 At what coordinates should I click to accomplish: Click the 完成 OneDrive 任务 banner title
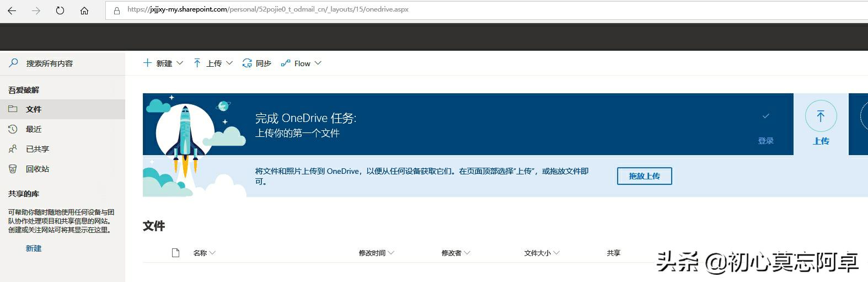point(306,118)
